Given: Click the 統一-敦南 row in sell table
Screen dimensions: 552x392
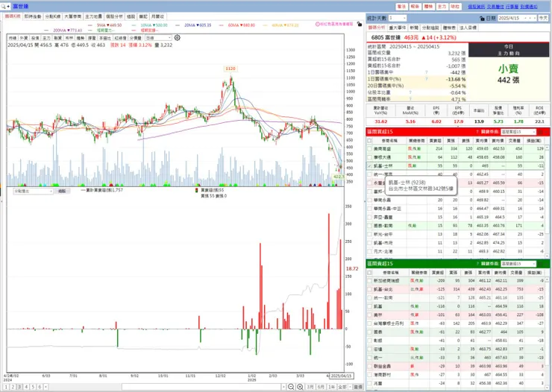Looking at the screenshot, I should click(457, 298).
